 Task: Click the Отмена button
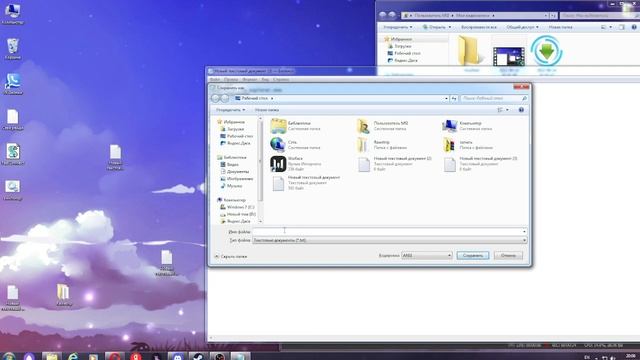[508, 256]
